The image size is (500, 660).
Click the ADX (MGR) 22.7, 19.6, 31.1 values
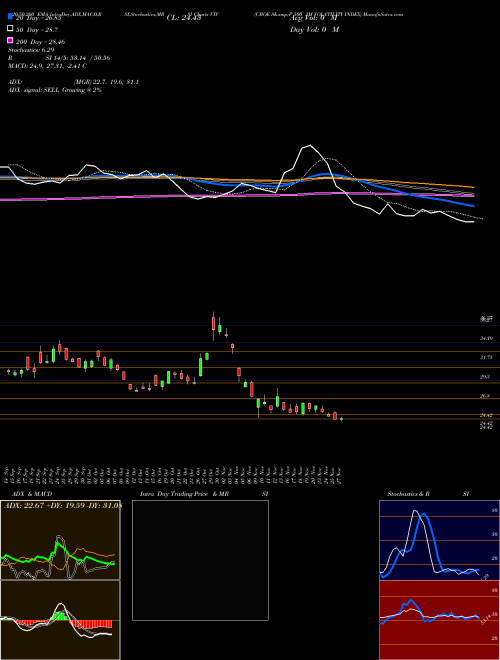[106, 82]
